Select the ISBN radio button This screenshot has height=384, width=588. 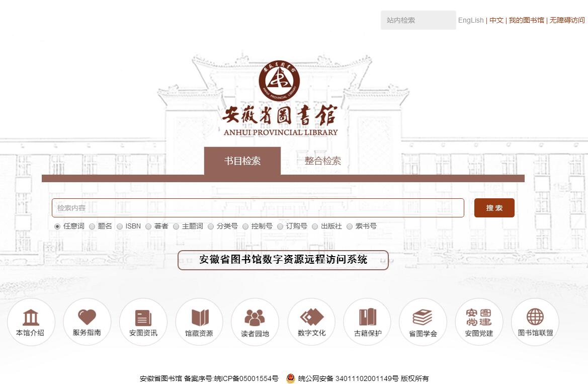tap(120, 226)
